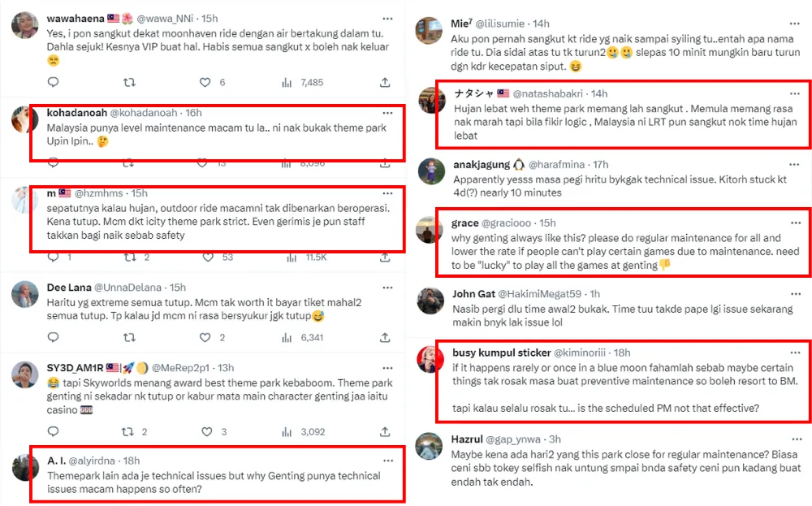Screen dimensions: 812x506
Task: Visit anakjagung's profile via display name
Action: 482,165
